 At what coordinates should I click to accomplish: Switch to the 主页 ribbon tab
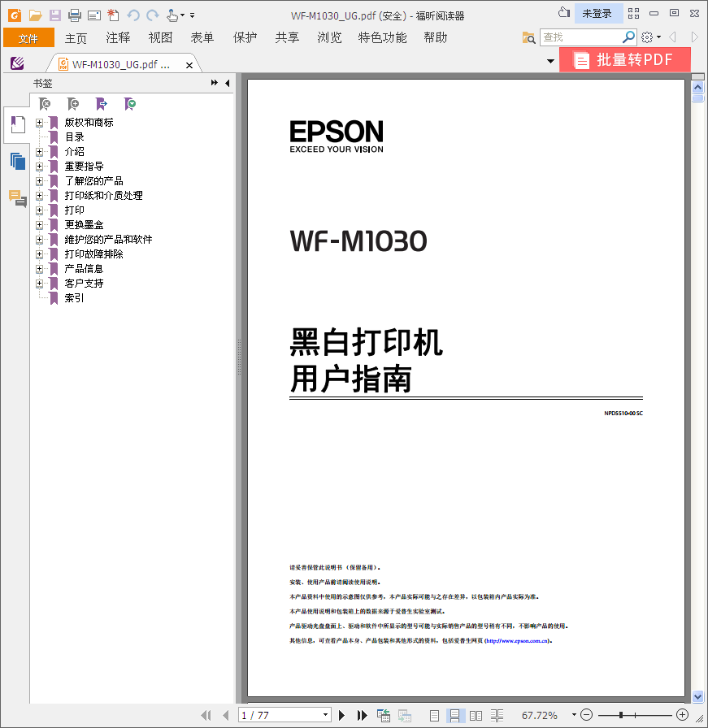[76, 37]
